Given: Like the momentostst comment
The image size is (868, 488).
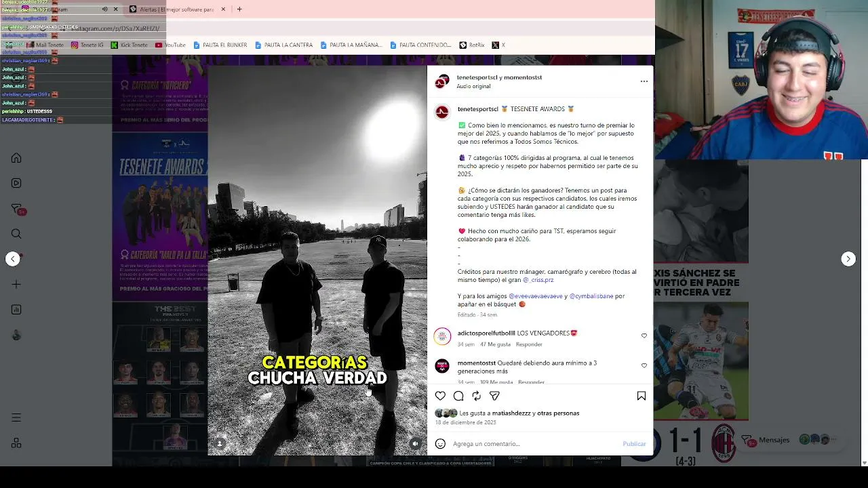Looking at the screenshot, I should click(644, 365).
